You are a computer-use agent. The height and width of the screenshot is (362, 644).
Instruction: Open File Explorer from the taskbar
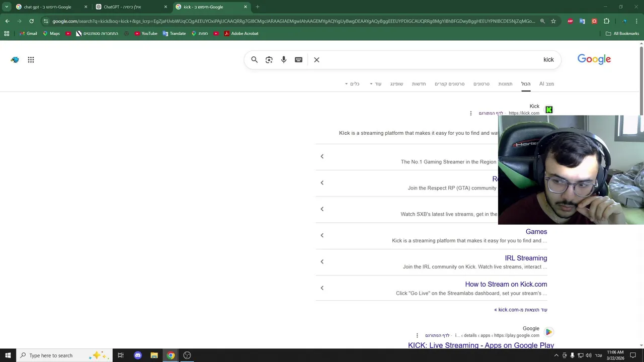tap(154, 355)
